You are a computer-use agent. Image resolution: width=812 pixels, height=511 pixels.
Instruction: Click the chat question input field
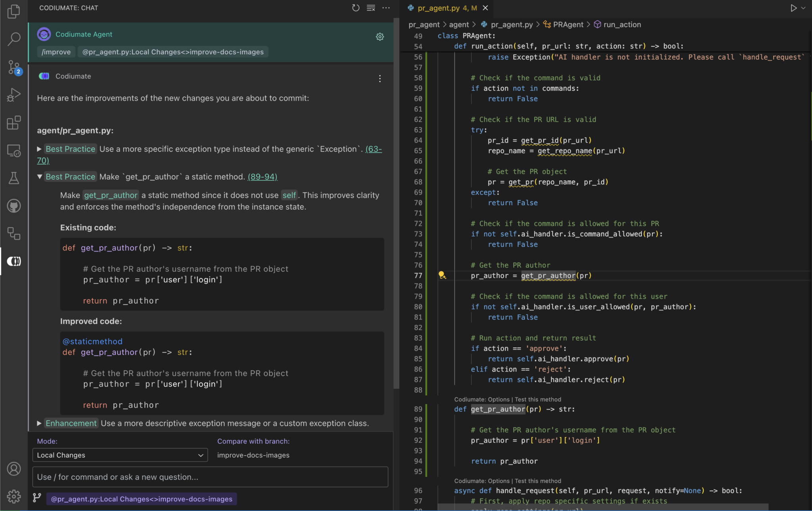[210, 477]
